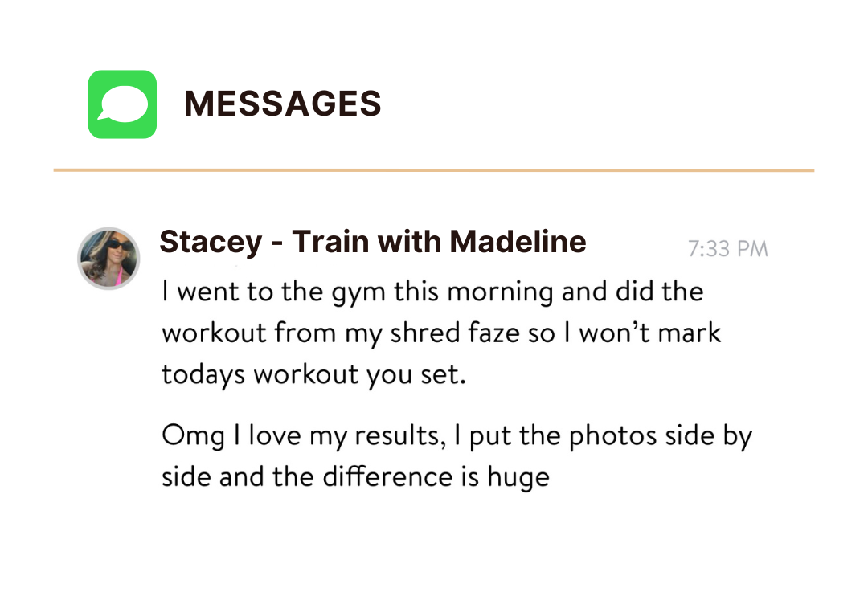Click the word "Omg" starting the second message
This screenshot has height=600, width=868.
click(193, 437)
